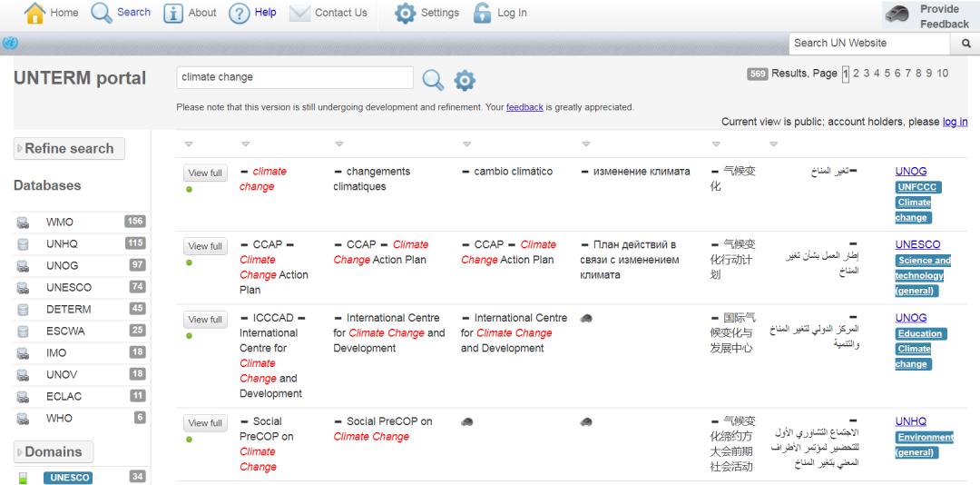Click the About info icon
This screenshot has height=485, width=980.
point(173,13)
